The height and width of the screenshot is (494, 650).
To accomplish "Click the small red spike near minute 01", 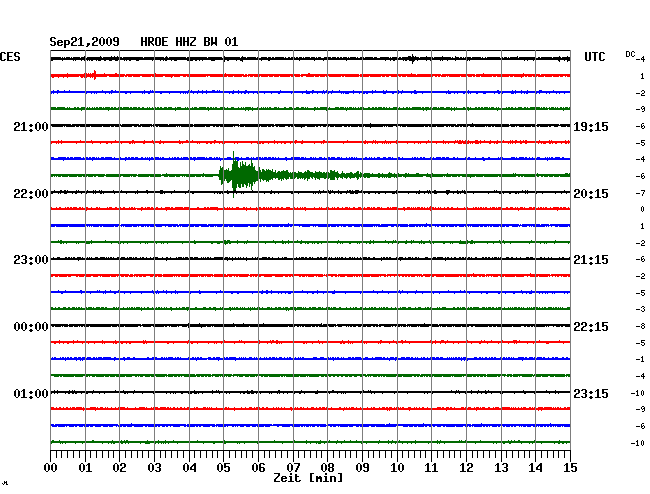I will pyautogui.click(x=95, y=75).
